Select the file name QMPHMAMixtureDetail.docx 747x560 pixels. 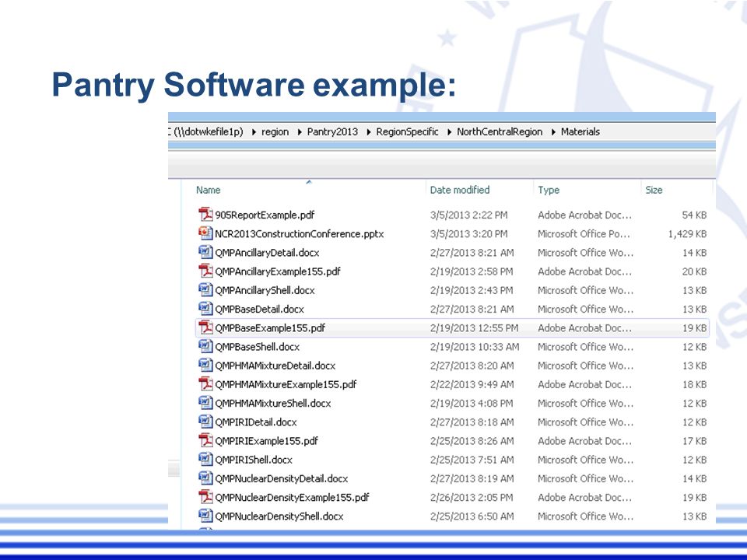pos(275,366)
